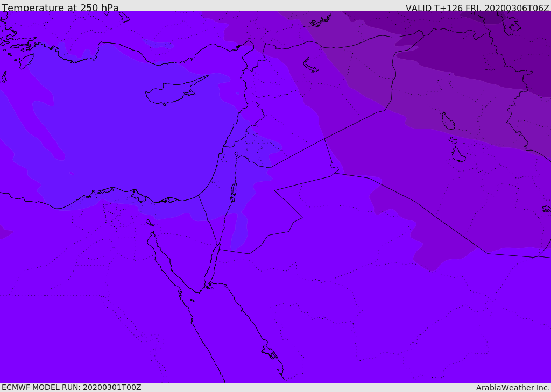Open the ArabiaWeather Inc. credit text
Viewport: 551px width, 392px height.
513,388
